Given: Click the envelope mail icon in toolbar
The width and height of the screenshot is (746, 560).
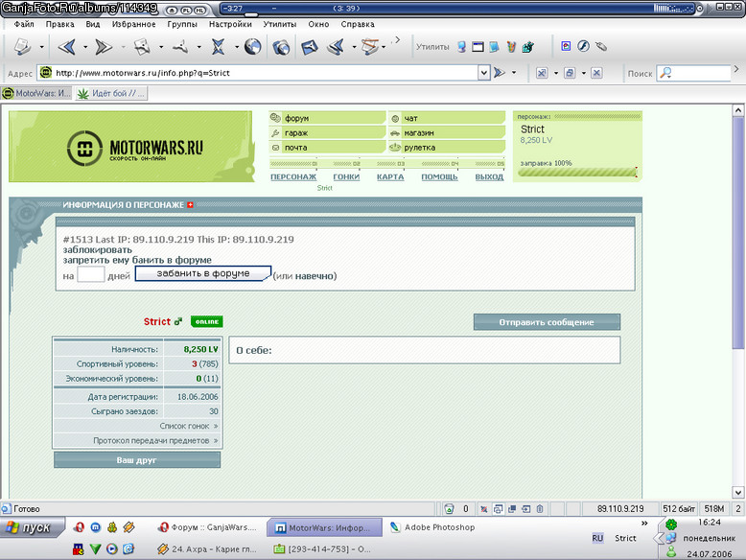Looking at the screenshot, I should click(310, 47).
